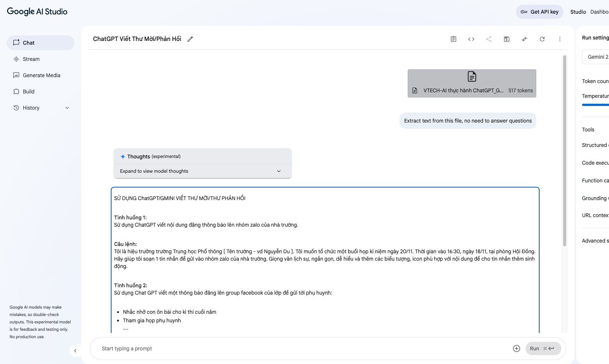Click the Google AI Studio logo
This screenshot has height=364, width=609.
[37, 11]
